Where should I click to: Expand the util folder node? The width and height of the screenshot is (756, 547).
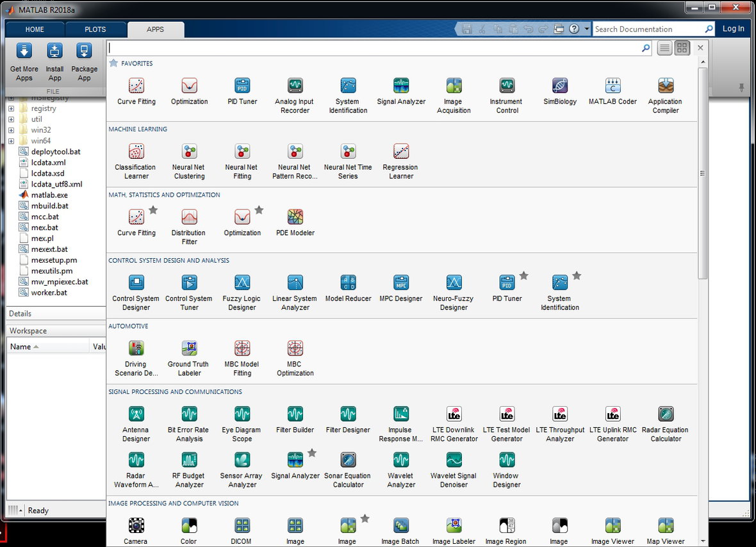point(11,119)
